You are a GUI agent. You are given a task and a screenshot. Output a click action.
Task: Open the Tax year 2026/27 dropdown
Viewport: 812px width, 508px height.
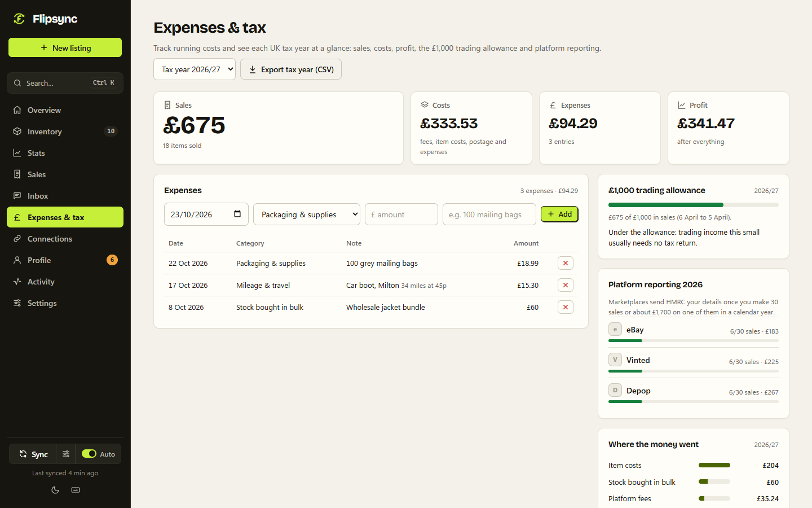[195, 69]
